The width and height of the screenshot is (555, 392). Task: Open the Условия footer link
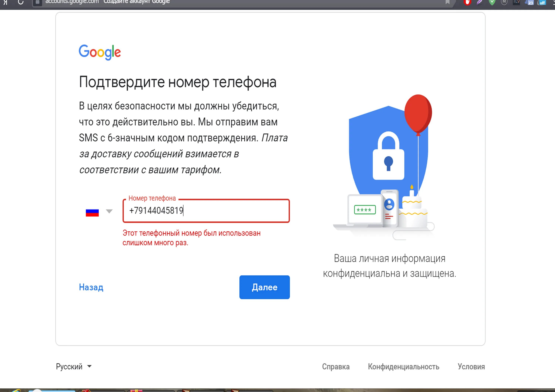pos(471,367)
